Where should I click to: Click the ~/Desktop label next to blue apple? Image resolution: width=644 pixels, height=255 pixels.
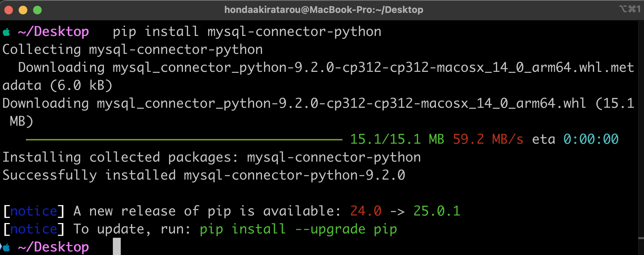point(53,247)
